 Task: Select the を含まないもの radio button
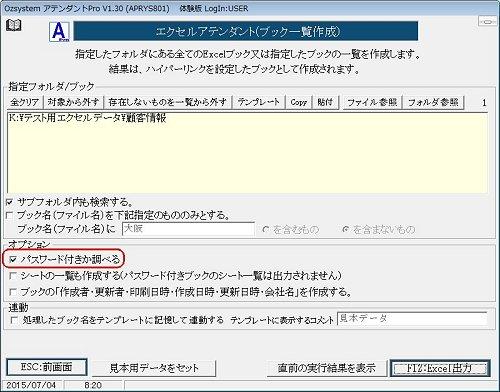[346, 230]
